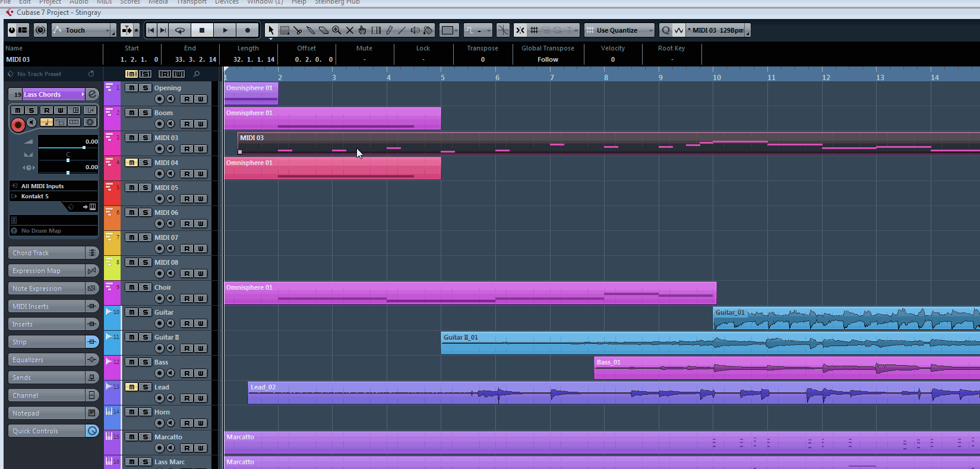The width and height of the screenshot is (980, 469).
Task: Open the Touch automation mode dropdown
Action: coord(84,30)
